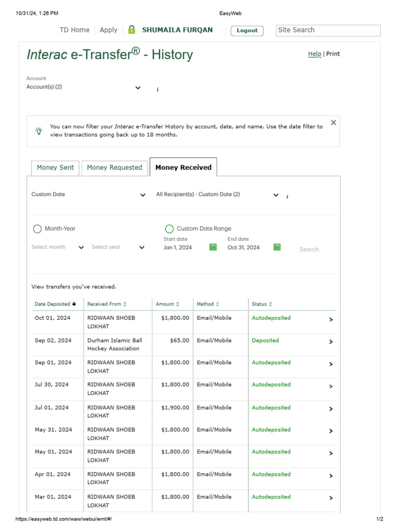The image size is (399, 532).
Task: Click the Site Search input field
Action: coord(328,30)
